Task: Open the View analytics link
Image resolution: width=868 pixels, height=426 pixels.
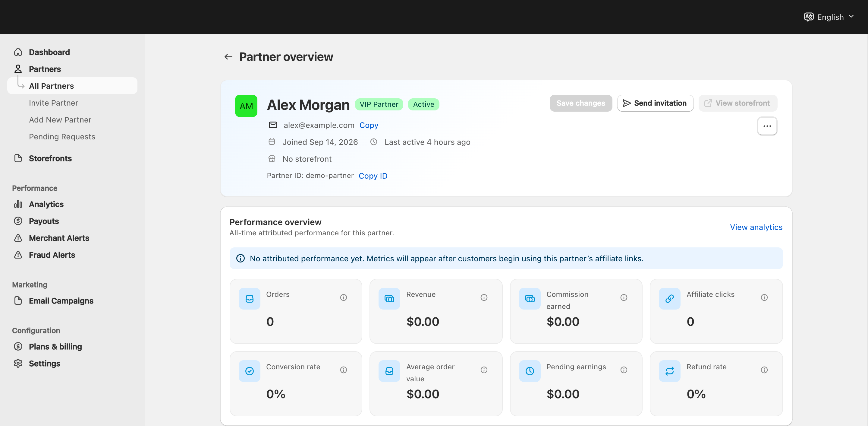Action: (x=756, y=227)
